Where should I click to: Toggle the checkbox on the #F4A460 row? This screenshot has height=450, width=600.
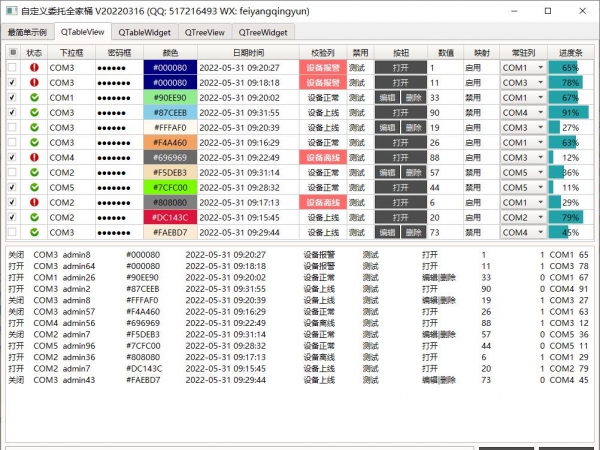pos(12,143)
